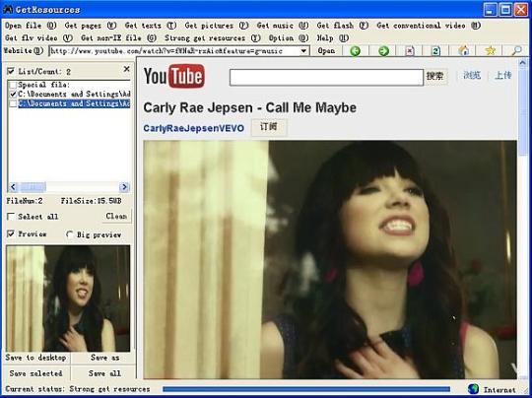This screenshot has width=532, height=398.
Task: Click the status bar progress bar
Action: (306, 389)
